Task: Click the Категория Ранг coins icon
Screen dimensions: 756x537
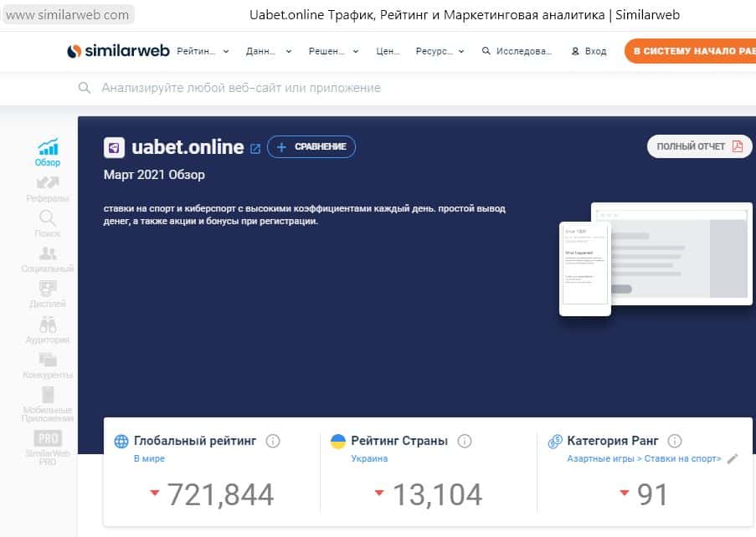Action: coord(555,441)
